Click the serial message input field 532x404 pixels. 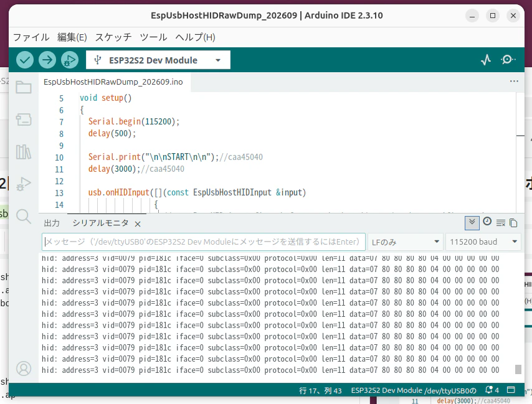point(204,242)
